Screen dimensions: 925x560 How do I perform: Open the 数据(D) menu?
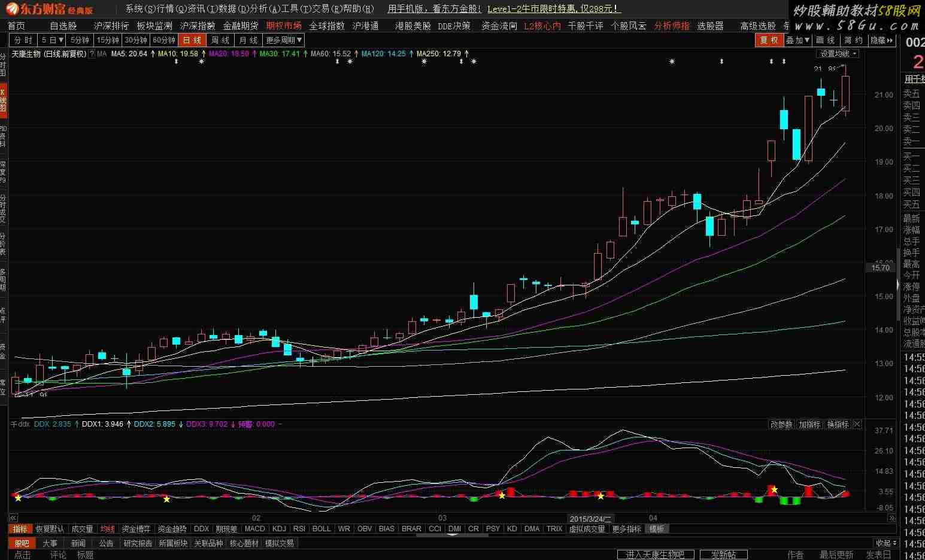234,9
